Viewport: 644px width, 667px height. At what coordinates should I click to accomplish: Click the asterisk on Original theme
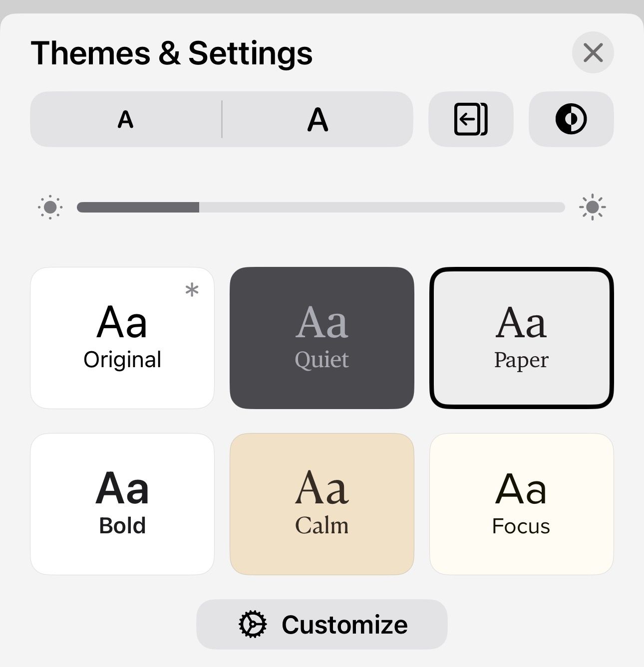pyautogui.click(x=192, y=290)
